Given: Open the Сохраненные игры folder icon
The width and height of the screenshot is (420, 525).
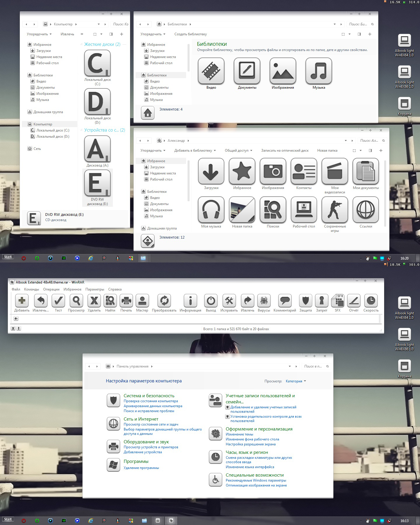Looking at the screenshot, I should 335,210.
